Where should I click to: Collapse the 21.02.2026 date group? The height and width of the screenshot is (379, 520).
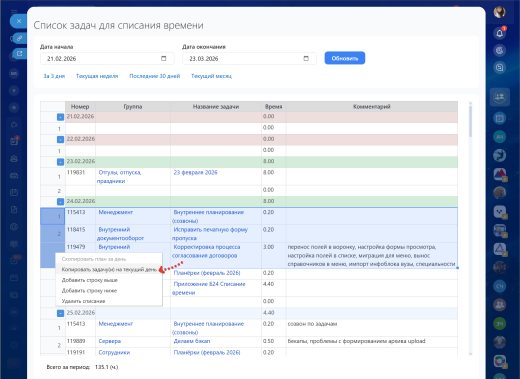point(60,117)
